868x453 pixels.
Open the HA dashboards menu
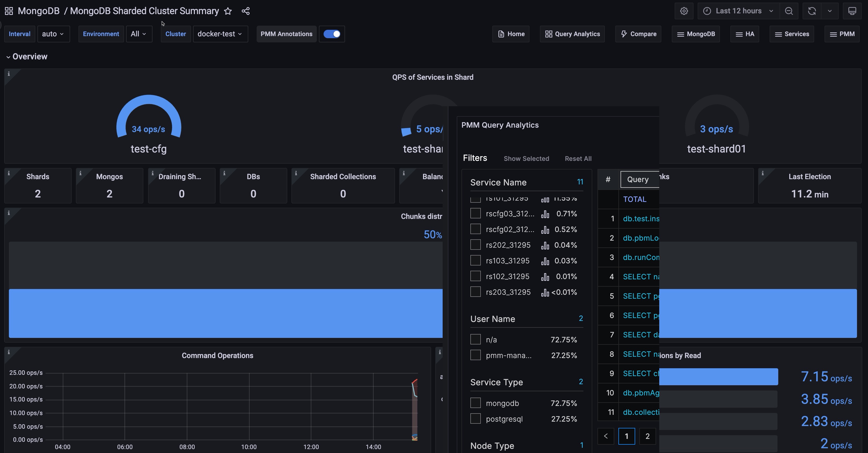click(744, 34)
